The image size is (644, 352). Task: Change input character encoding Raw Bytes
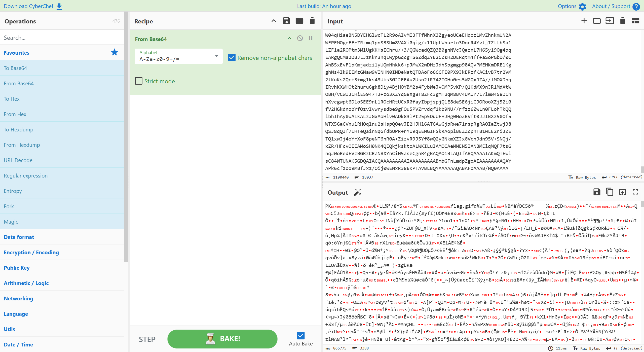point(582,177)
